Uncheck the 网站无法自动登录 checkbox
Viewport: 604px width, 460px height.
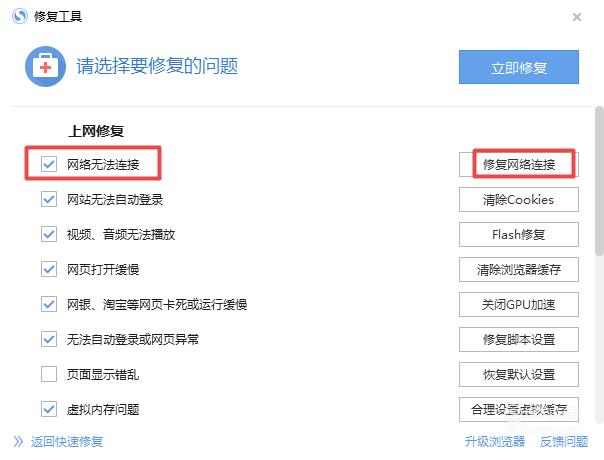coord(49,199)
